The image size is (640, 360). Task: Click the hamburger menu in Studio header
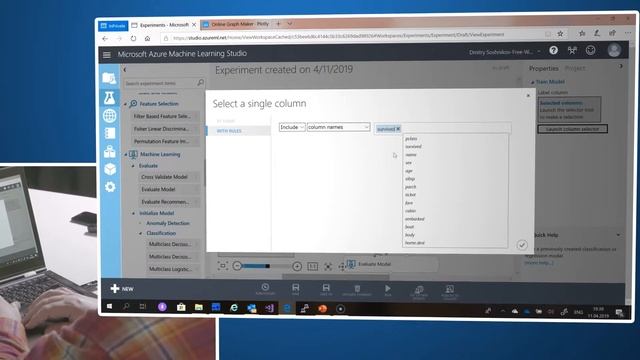click(x=107, y=55)
